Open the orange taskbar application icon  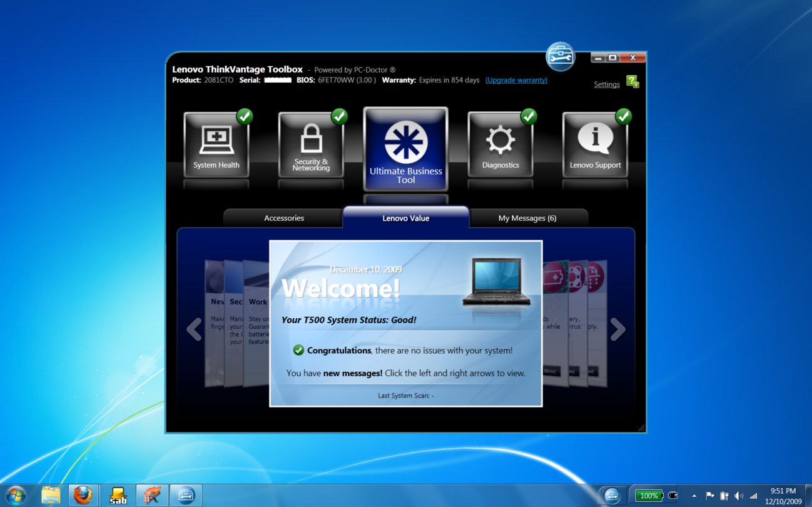click(151, 496)
